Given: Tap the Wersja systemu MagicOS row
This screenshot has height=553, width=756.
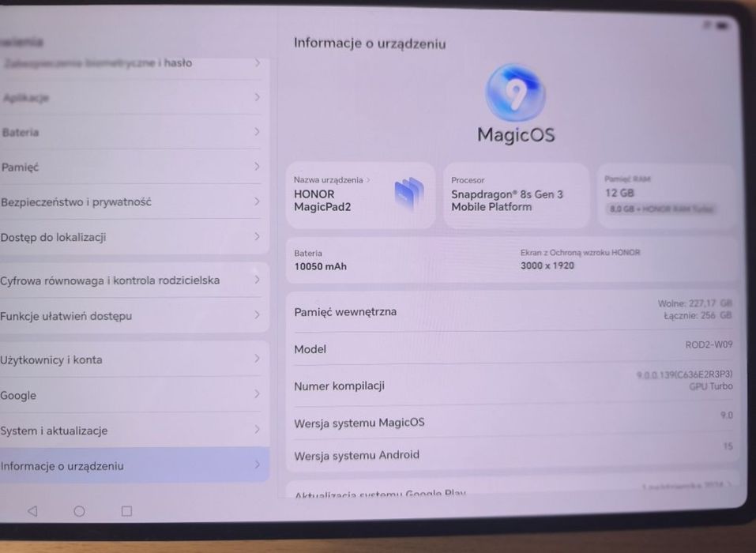Looking at the screenshot, I should click(x=513, y=420).
